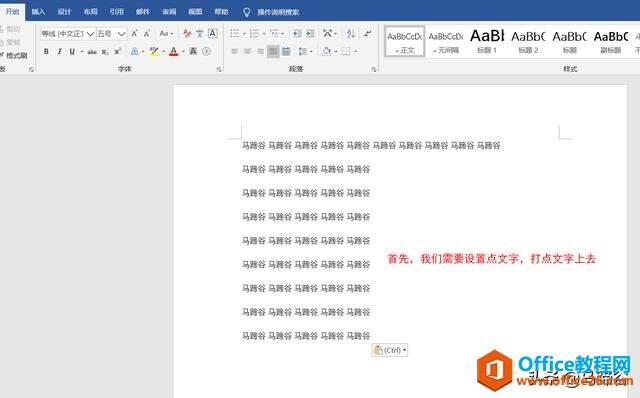Click increase font size icon
640x398 pixels.
click(134, 33)
